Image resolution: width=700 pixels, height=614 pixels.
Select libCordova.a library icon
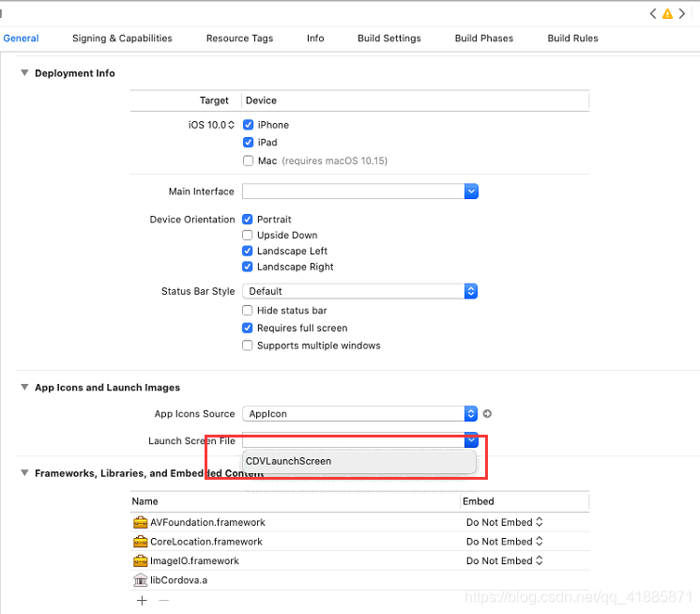coord(140,579)
